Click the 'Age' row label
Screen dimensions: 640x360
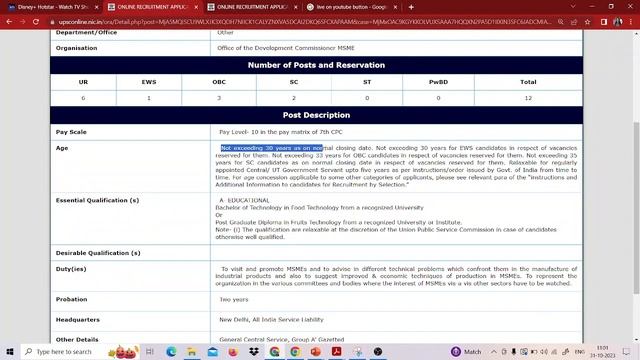pyautogui.click(x=62, y=148)
